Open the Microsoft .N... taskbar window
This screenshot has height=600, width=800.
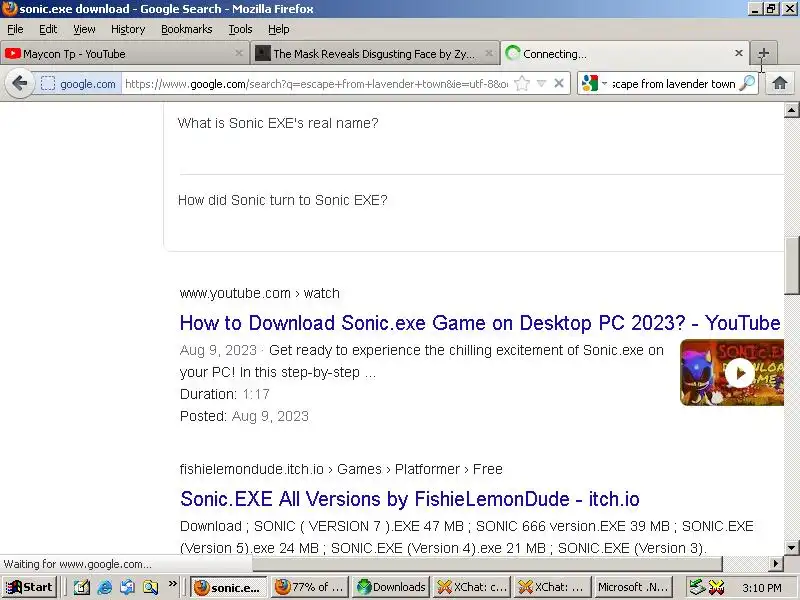[634, 587]
